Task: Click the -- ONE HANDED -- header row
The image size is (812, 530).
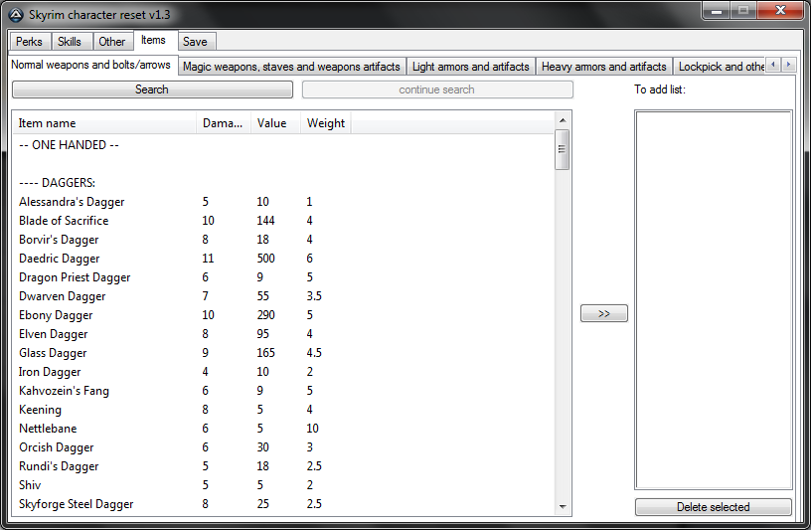Action: pos(283,145)
